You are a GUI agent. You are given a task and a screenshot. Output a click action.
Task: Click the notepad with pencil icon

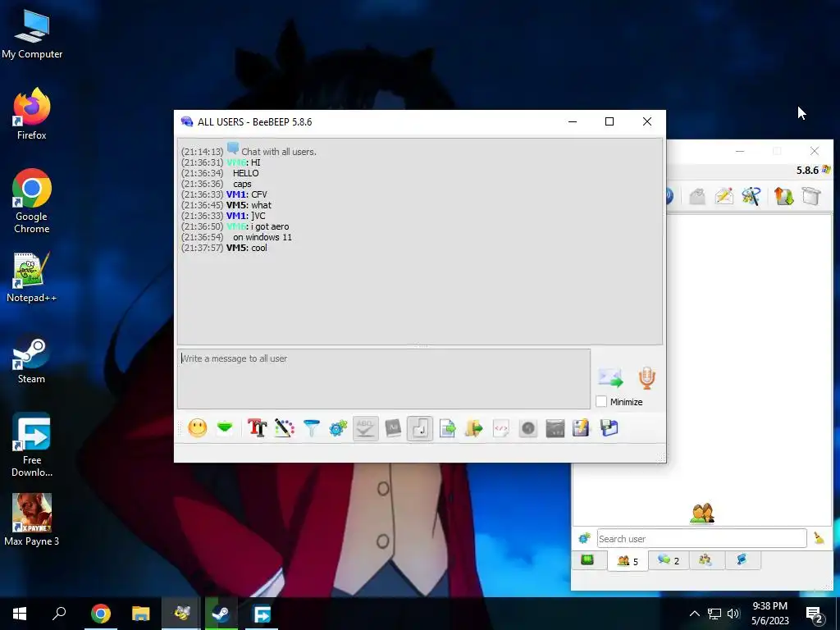(582, 428)
